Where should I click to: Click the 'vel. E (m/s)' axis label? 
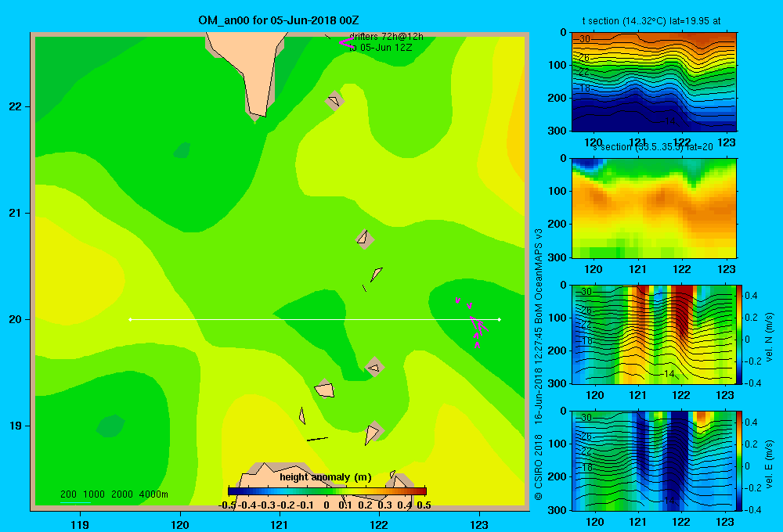tap(769, 463)
